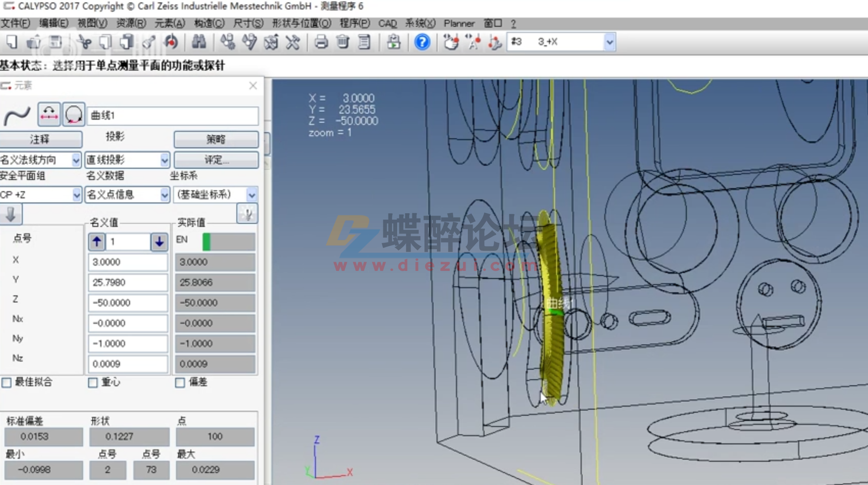Click the green EN progress indicator bar
This screenshot has height=485, width=868.
pyautogui.click(x=207, y=241)
